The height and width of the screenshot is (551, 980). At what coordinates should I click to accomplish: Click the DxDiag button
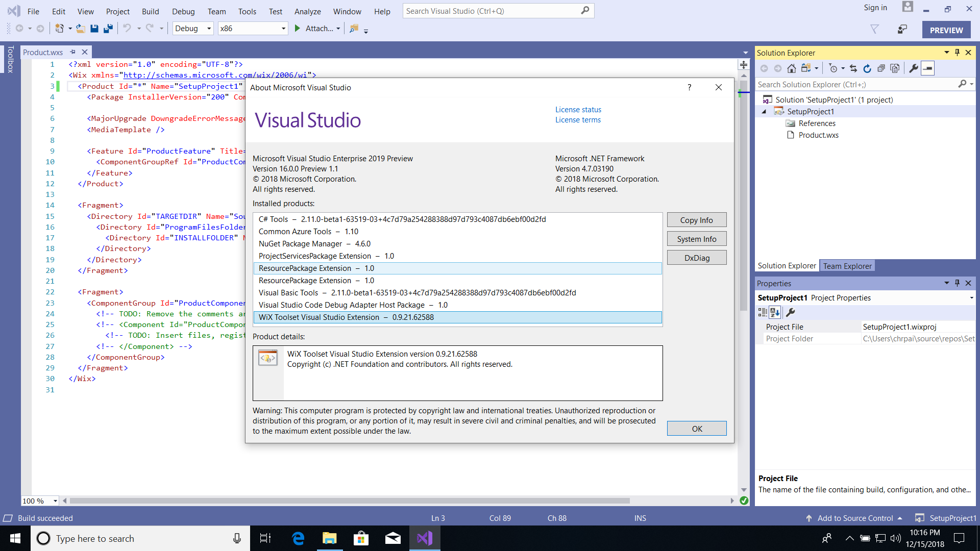tap(697, 258)
